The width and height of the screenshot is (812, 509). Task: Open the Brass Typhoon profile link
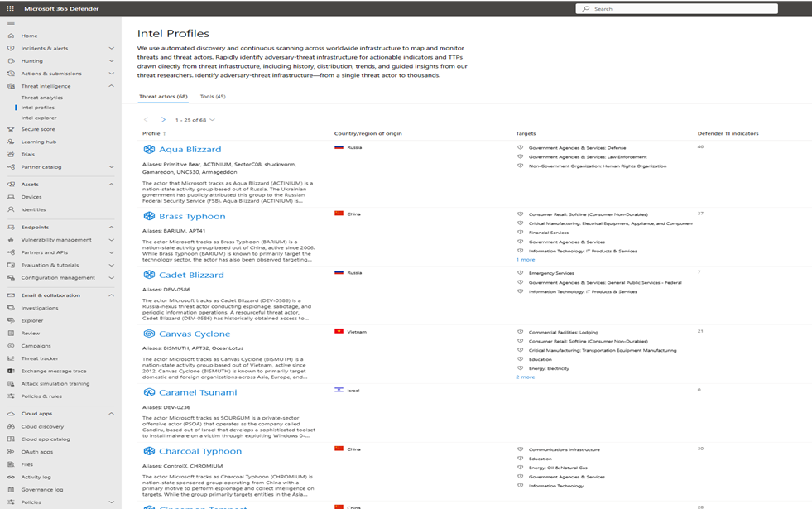(x=192, y=217)
